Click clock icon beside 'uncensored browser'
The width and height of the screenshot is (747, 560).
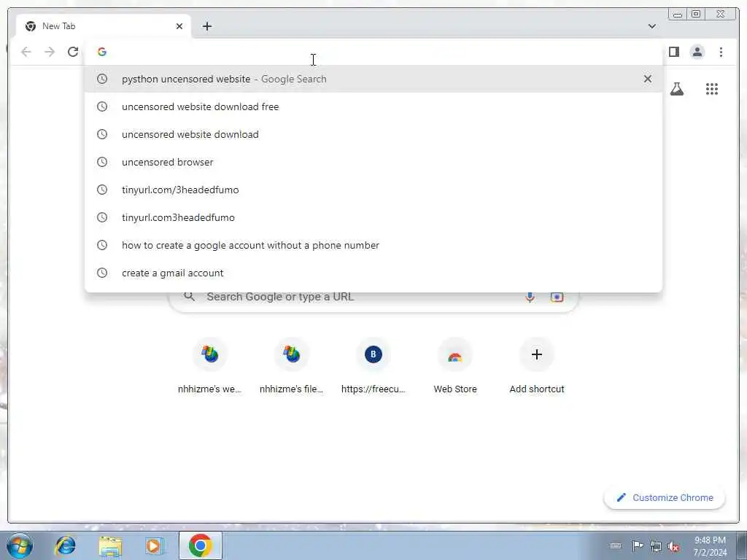click(x=102, y=162)
